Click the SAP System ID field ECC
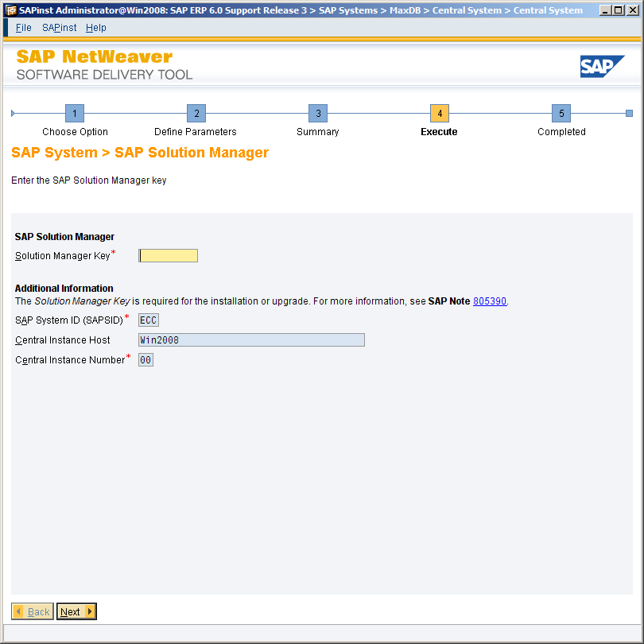Image resolution: width=644 pixels, height=644 pixels. point(148,320)
